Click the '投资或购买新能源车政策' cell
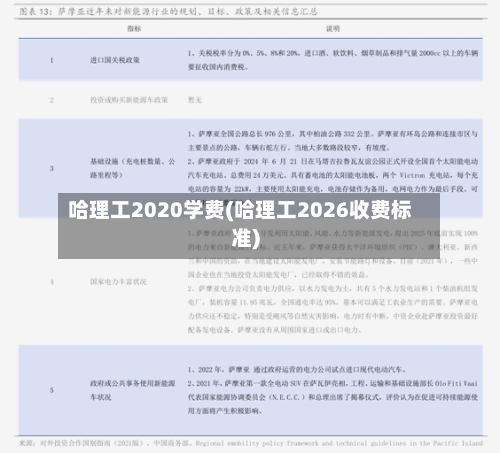 129,100
